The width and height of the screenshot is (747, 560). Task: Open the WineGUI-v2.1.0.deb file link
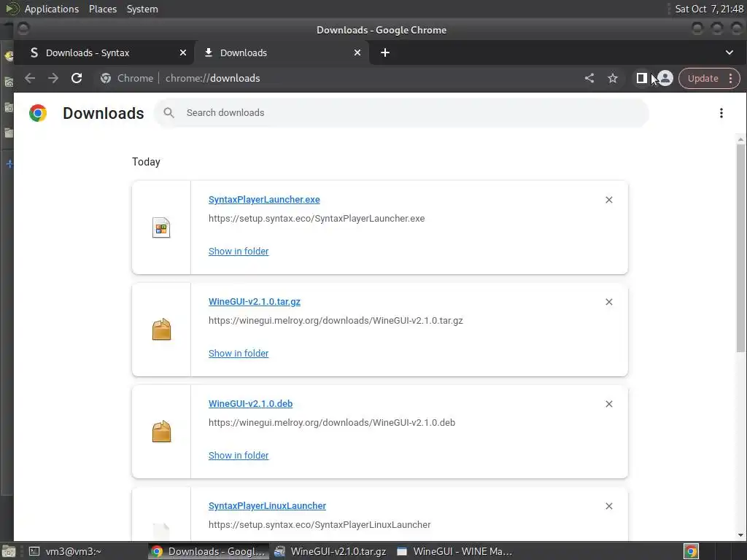pyautogui.click(x=251, y=403)
